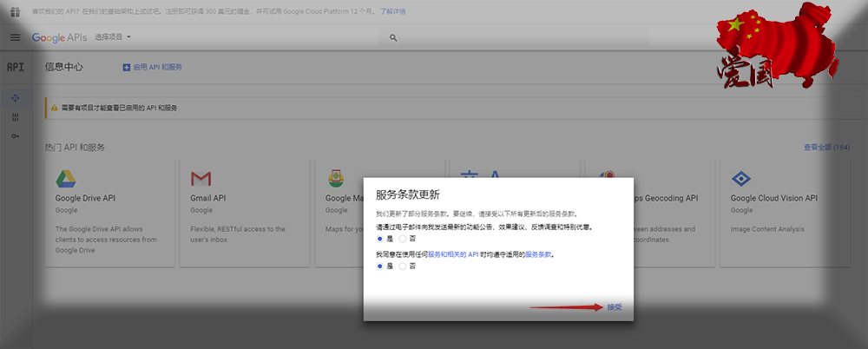Viewport: 868px width, 349px height.
Task: Select 是 to agree to the terms
Action: 380,267
